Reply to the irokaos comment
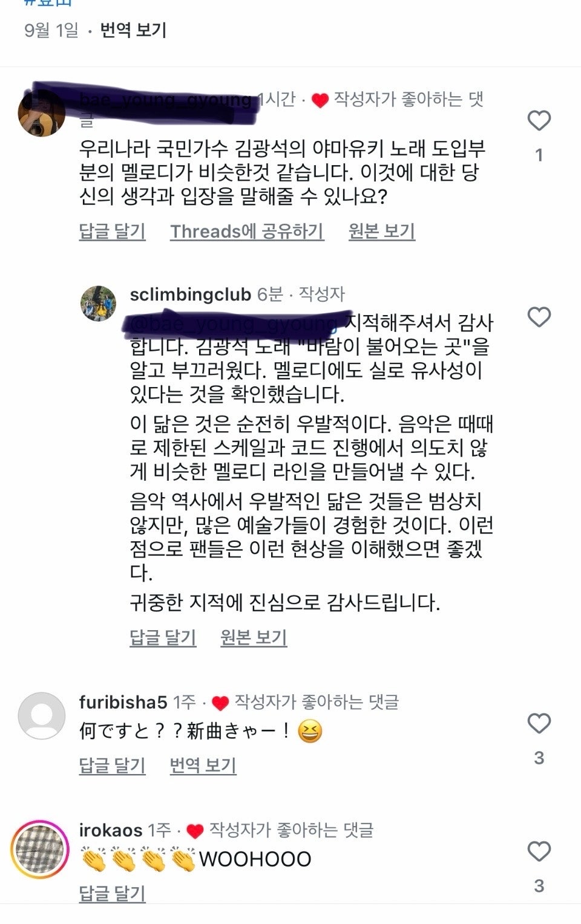The image size is (581, 924). pyautogui.click(x=113, y=894)
